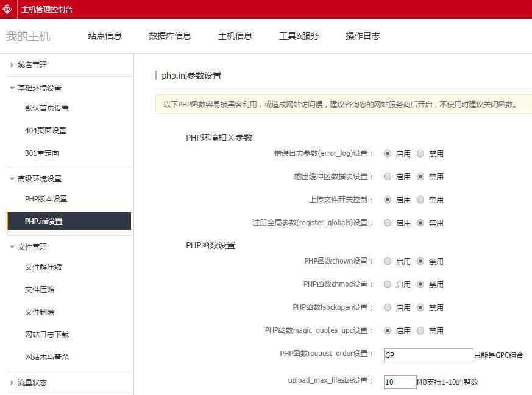Enable magic_quotes_gpc radio option
The height and width of the screenshot is (395, 532).
pos(388,330)
